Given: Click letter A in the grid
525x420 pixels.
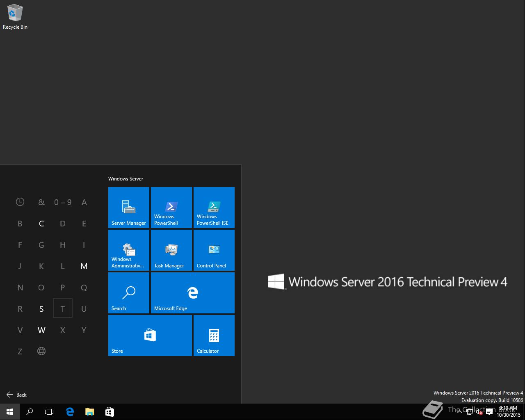Looking at the screenshot, I should coord(84,202).
